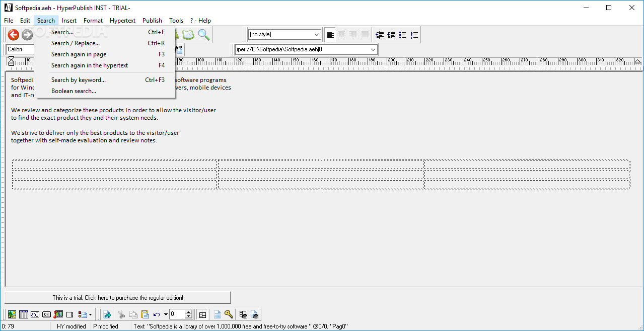
Task: Open the File menu
Action: [x=9, y=21]
